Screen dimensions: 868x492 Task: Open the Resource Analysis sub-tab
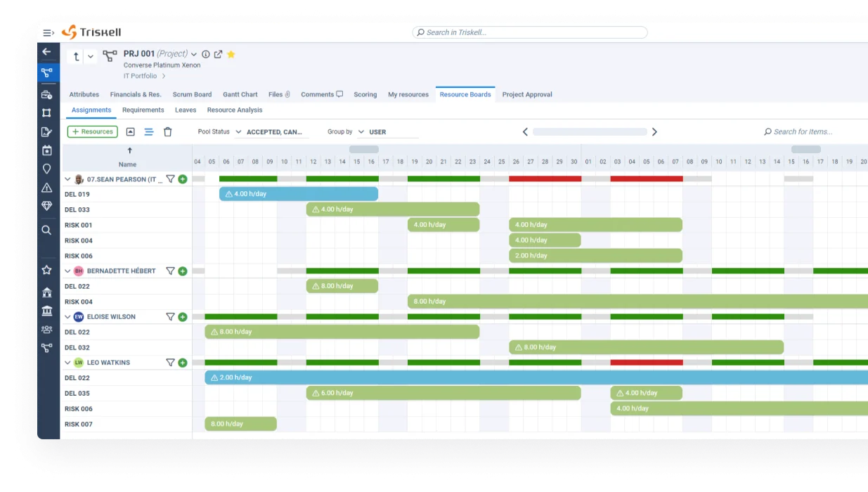coord(234,110)
